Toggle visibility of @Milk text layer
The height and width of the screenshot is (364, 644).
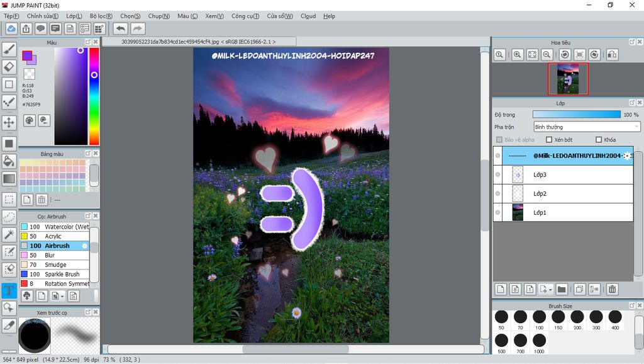click(498, 156)
